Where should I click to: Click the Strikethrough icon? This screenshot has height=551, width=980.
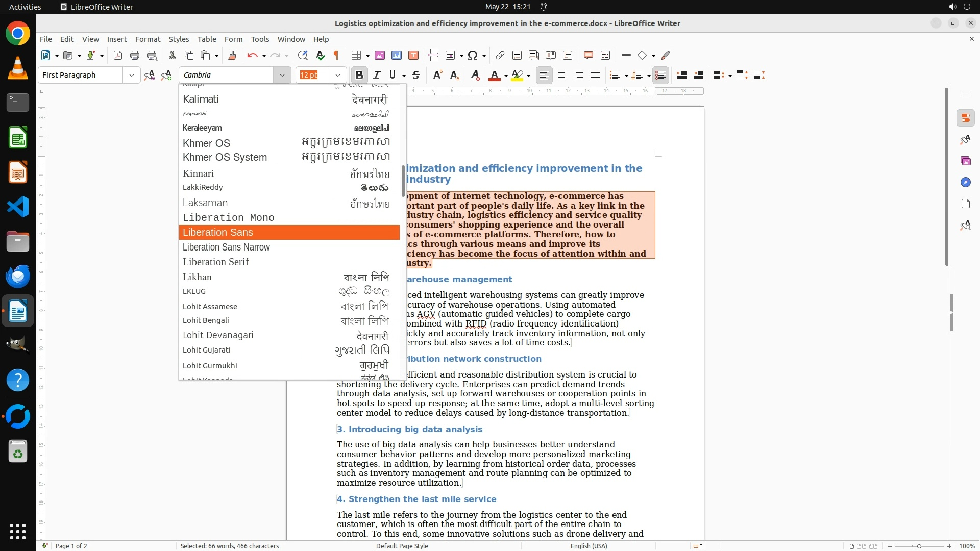pos(416,75)
